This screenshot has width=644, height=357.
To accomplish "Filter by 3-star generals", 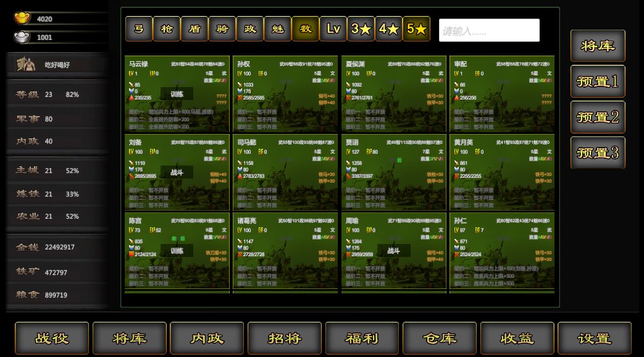I will [x=361, y=29].
